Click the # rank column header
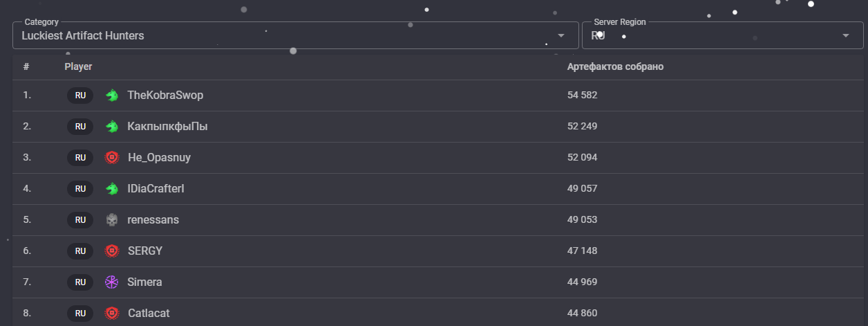 click(26, 66)
